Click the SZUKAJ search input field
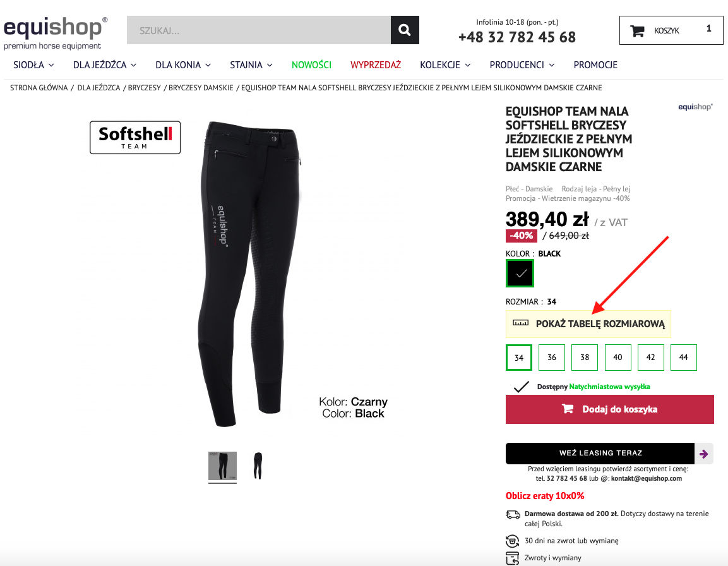 [259, 30]
